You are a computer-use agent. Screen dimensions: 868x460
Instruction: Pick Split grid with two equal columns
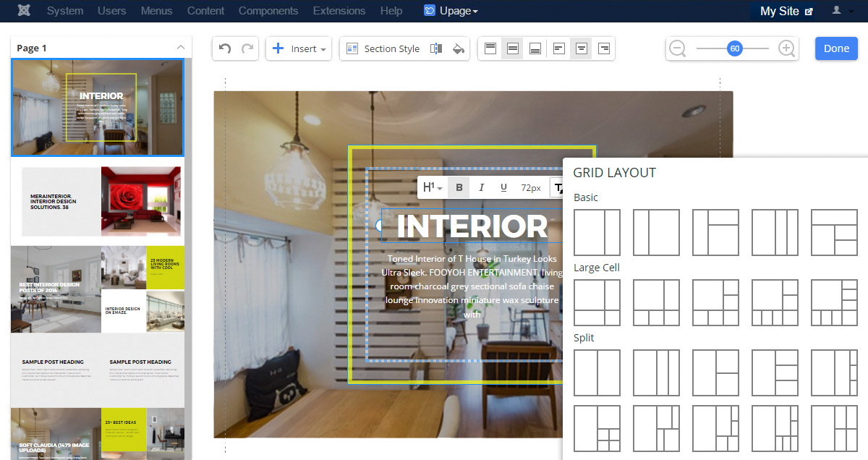coord(597,373)
